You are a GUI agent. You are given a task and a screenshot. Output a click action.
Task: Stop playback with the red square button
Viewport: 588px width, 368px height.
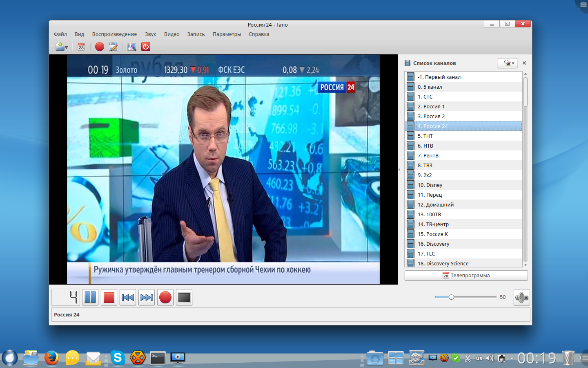[109, 298]
